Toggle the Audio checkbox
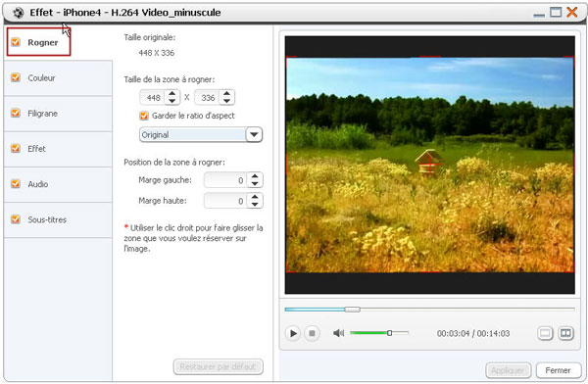The width and height of the screenshot is (588, 384). [16, 184]
